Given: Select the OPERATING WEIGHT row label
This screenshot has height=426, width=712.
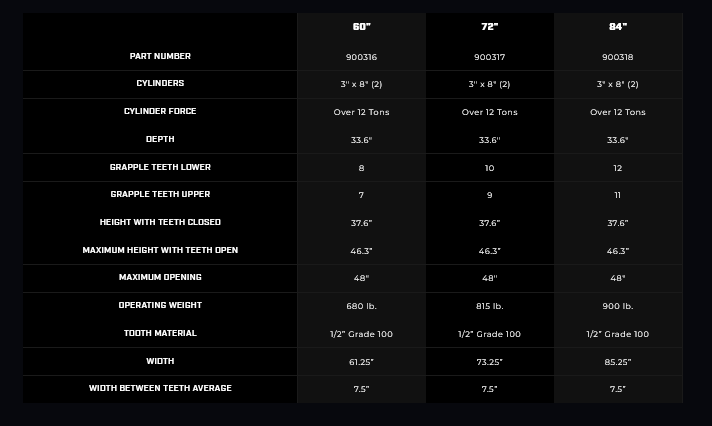Looking at the screenshot, I should coord(160,305).
